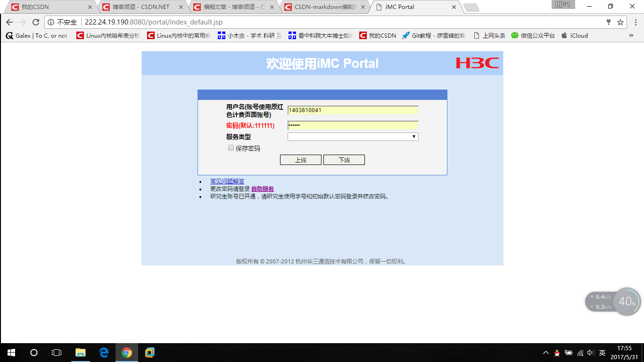The image size is (644, 362).
Task: Open Task View on the taskbar
Action: click(57, 353)
